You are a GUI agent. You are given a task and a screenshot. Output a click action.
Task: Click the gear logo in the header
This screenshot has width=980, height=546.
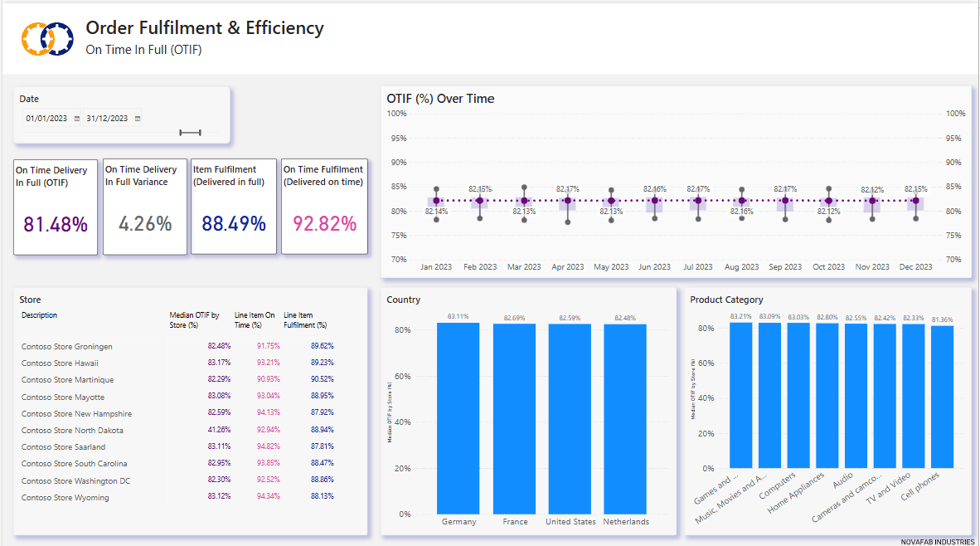(x=49, y=37)
